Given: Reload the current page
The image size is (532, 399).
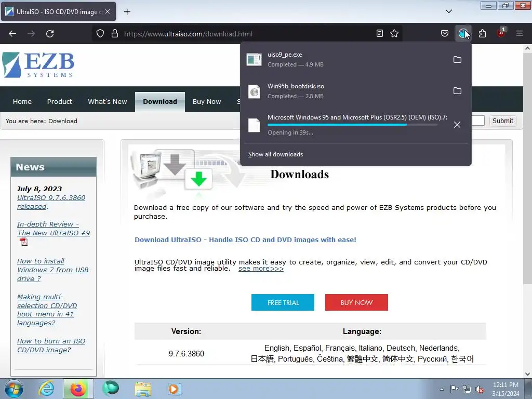Looking at the screenshot, I should coord(50,34).
